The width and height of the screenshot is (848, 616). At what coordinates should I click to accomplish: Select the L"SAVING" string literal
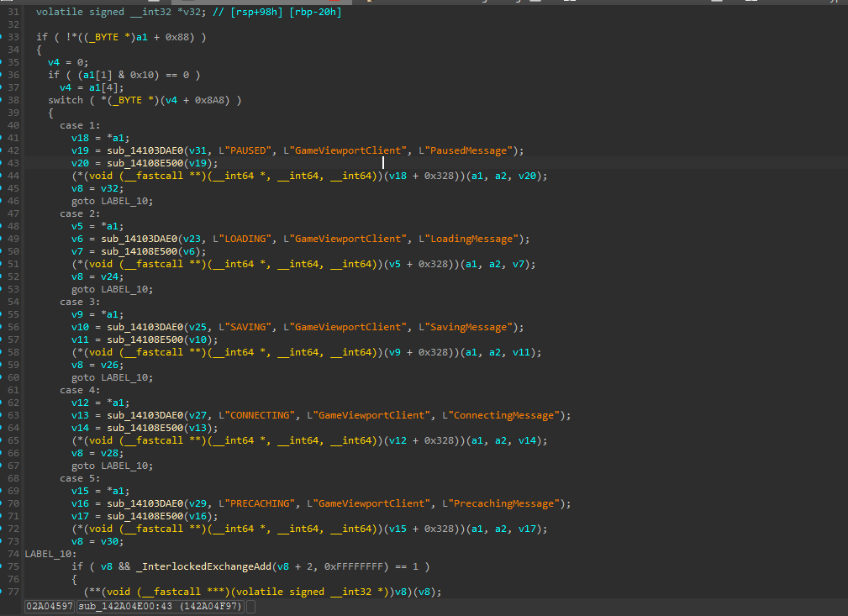point(245,327)
